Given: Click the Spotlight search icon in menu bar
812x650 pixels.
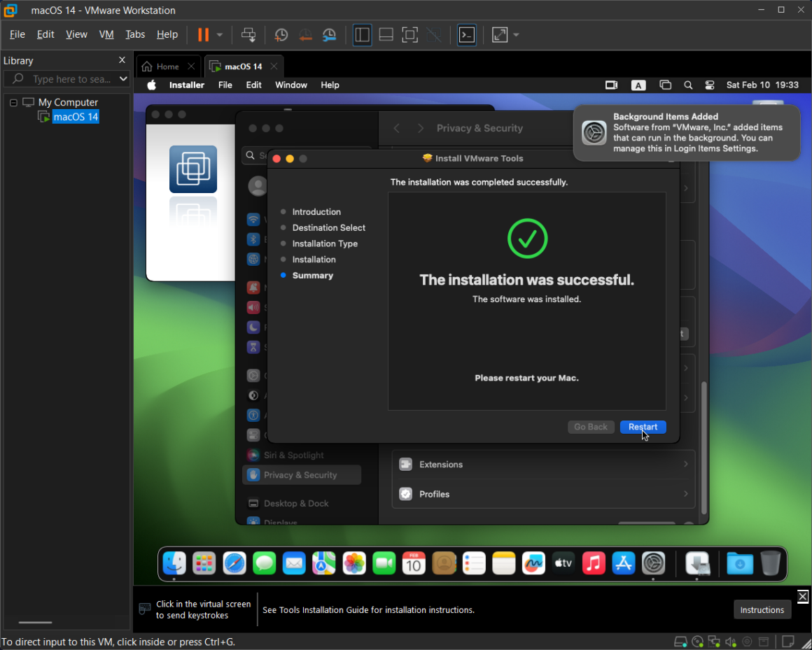Looking at the screenshot, I should [687, 85].
